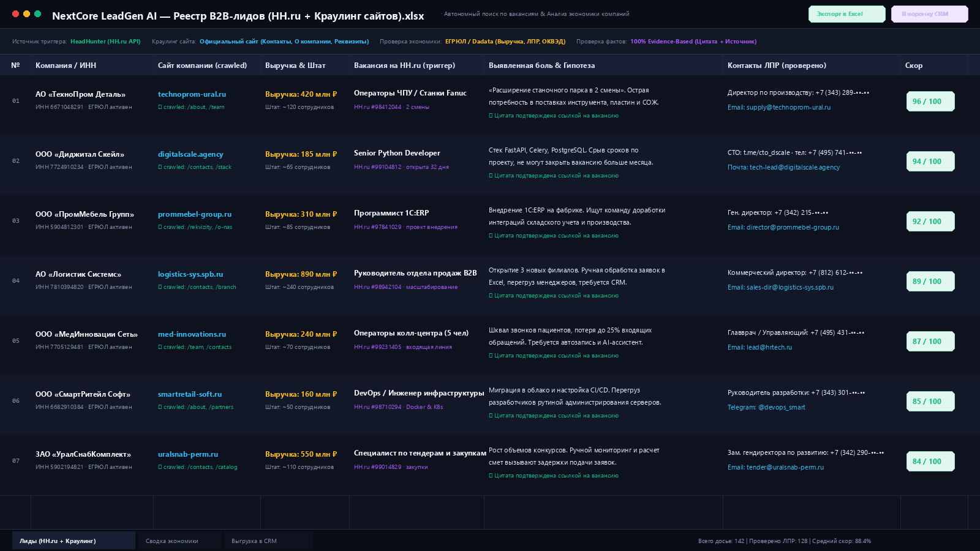Viewport: 980px width, 551px height.
Task: Click the 'Выручка: 890 млн ₽' revenue cell
Action: coord(301,274)
